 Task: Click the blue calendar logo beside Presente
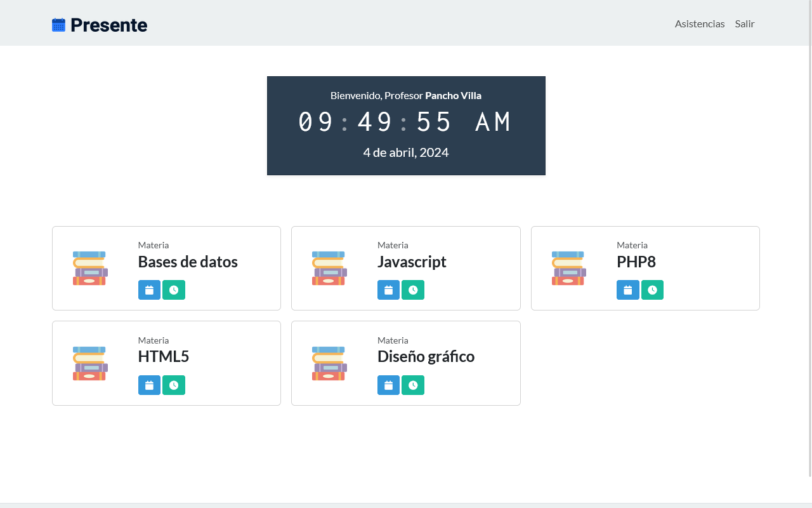point(58,25)
